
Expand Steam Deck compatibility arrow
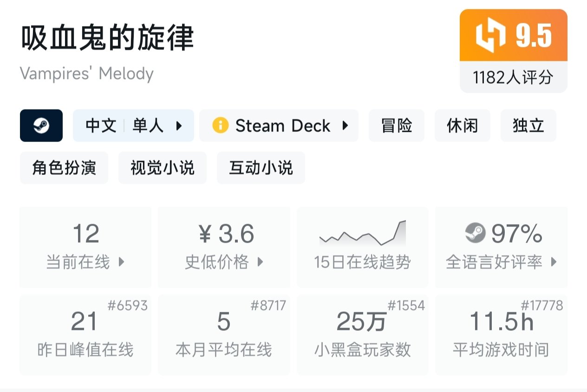[345, 126]
